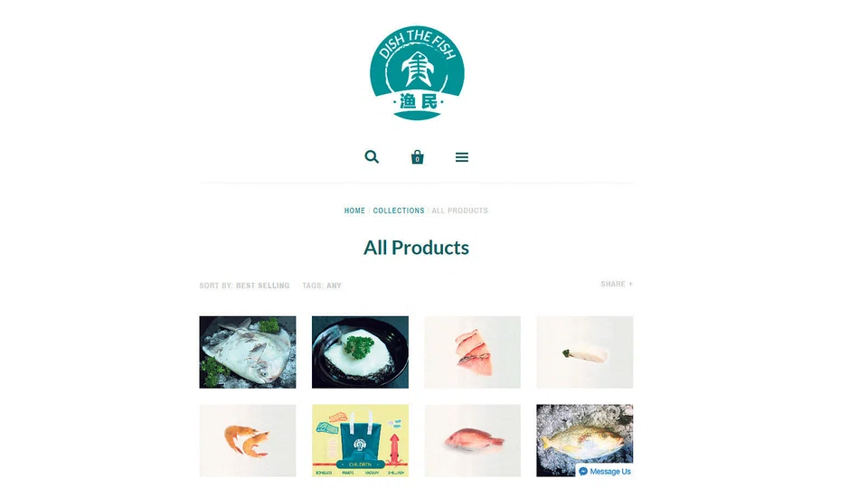Expand the SHARE + options
The height and width of the screenshot is (488, 868).
coord(617,284)
